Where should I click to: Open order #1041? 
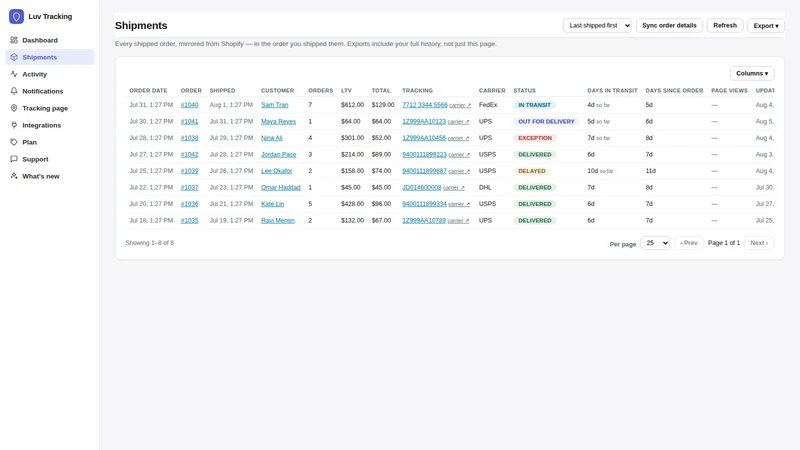pos(189,121)
